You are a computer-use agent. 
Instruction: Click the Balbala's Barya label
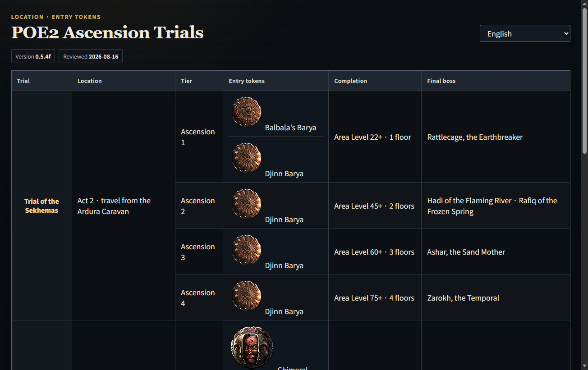click(290, 128)
